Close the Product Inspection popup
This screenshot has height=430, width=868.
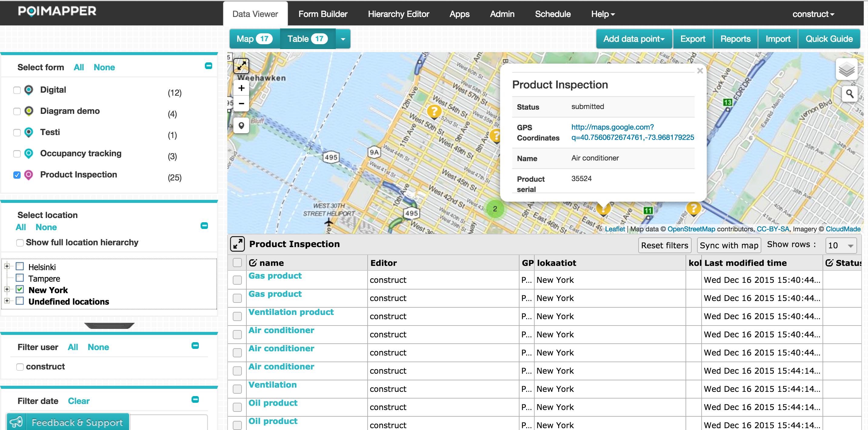click(700, 71)
